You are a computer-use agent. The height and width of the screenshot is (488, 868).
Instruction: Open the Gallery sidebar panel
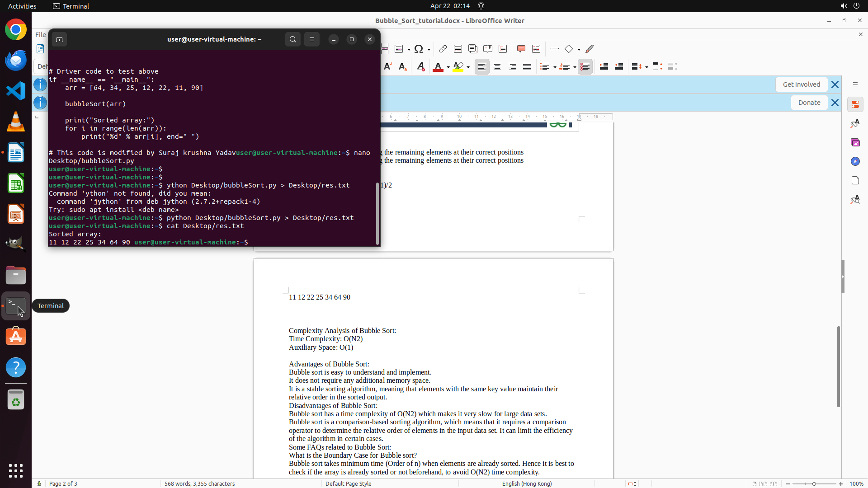coord(855,142)
